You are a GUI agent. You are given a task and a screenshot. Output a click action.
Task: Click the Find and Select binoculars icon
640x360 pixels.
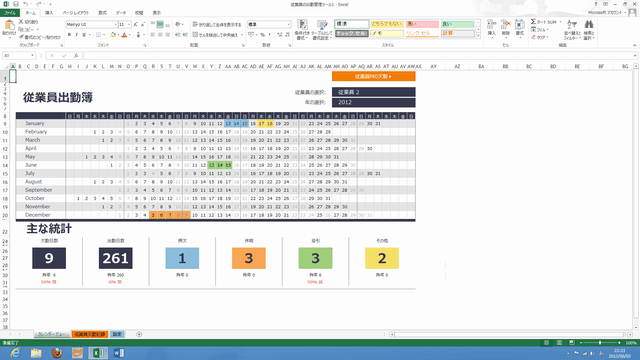[x=589, y=25]
